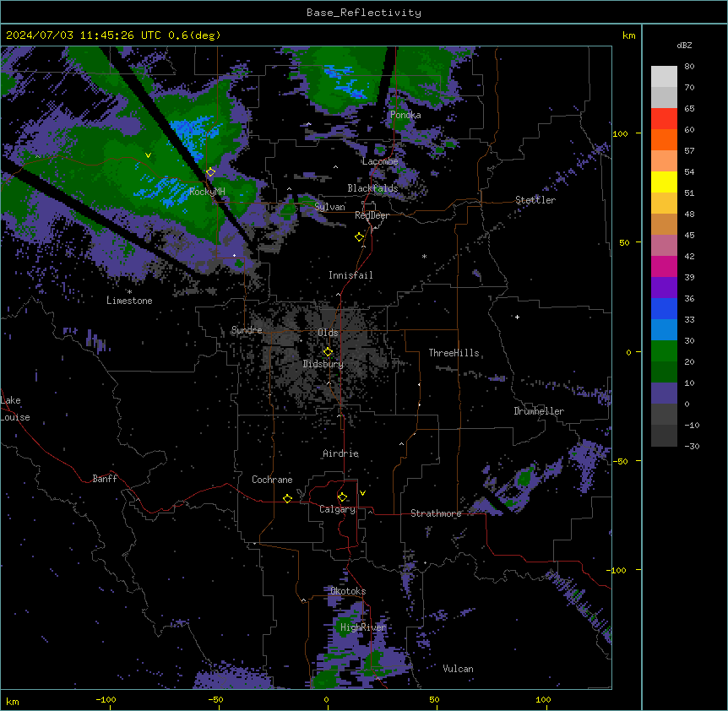
Task: Click the 65 value in dBZ legend
Action: (x=689, y=108)
